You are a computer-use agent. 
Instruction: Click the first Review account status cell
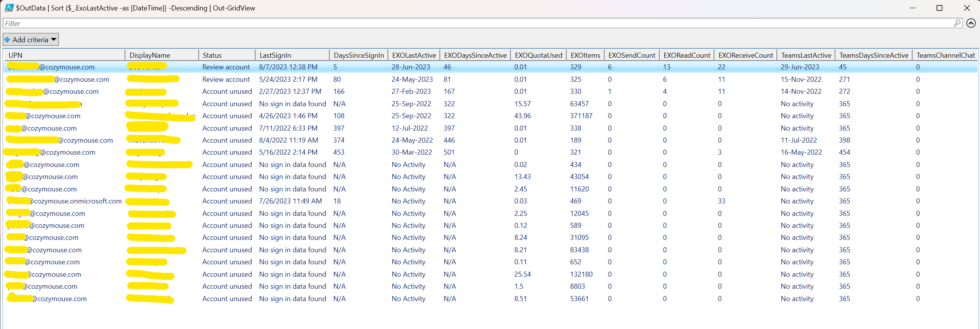pyautogui.click(x=226, y=67)
